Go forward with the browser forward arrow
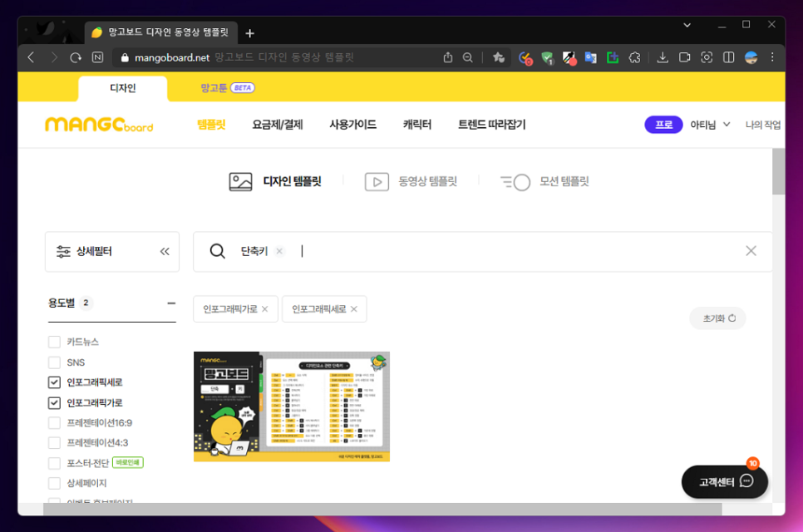This screenshot has height=532, width=803. click(54, 57)
